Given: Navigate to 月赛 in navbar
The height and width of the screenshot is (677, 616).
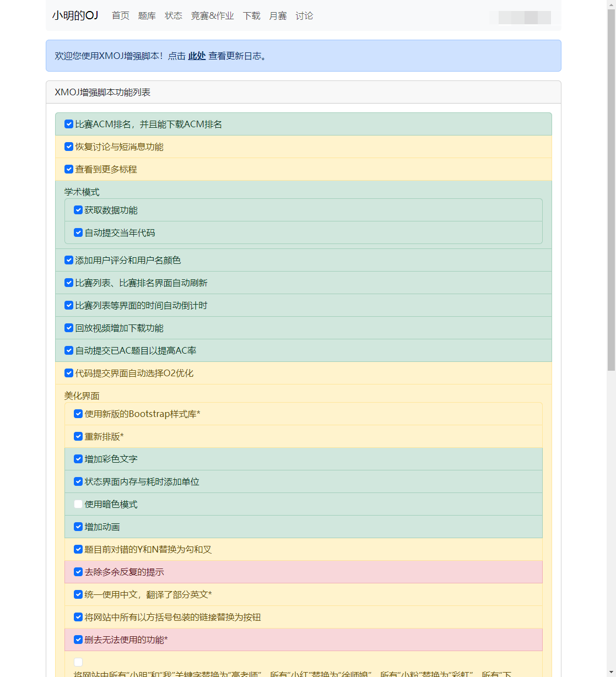Looking at the screenshot, I should [278, 16].
